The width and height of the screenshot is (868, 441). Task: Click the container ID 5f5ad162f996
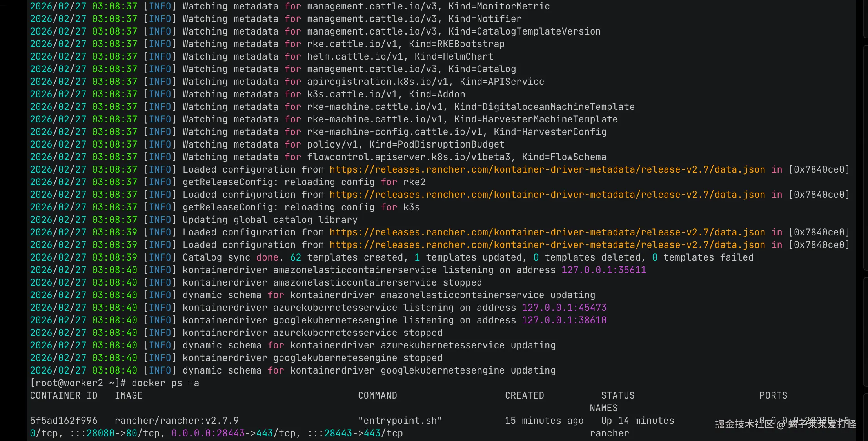64,421
